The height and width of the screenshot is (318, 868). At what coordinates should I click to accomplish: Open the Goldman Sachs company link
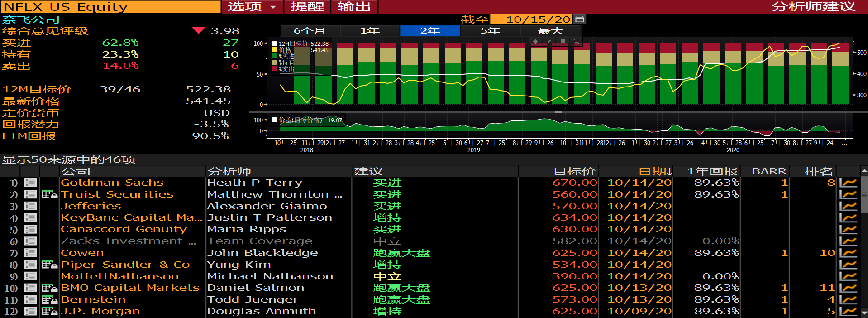(x=112, y=183)
